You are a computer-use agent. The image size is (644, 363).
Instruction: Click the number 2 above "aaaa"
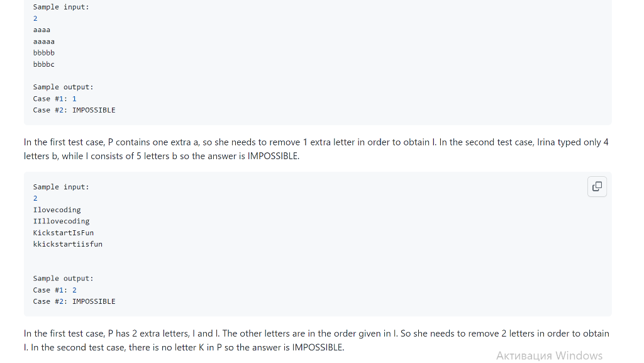click(35, 18)
